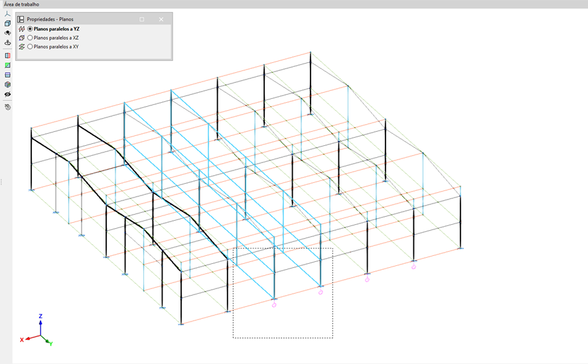Select radio button Planos paralelos a XZ
Screen dimensions: 588x364
[x=30, y=38]
